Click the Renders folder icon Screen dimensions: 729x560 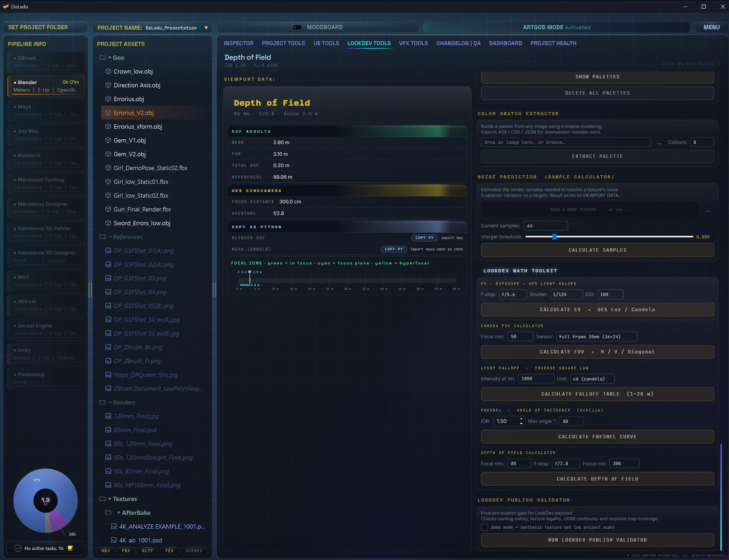click(102, 402)
